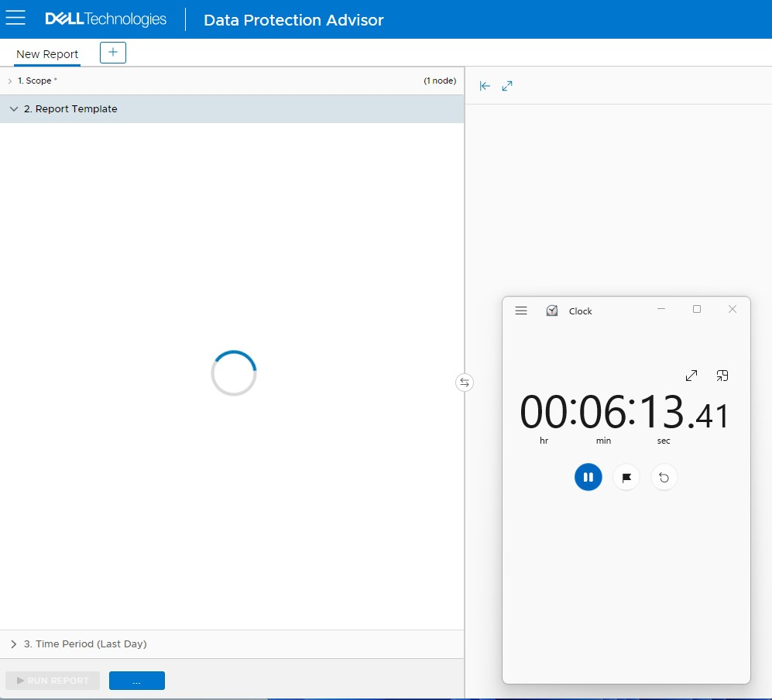
Task: Click the RUN REPORT button
Action: (53, 681)
